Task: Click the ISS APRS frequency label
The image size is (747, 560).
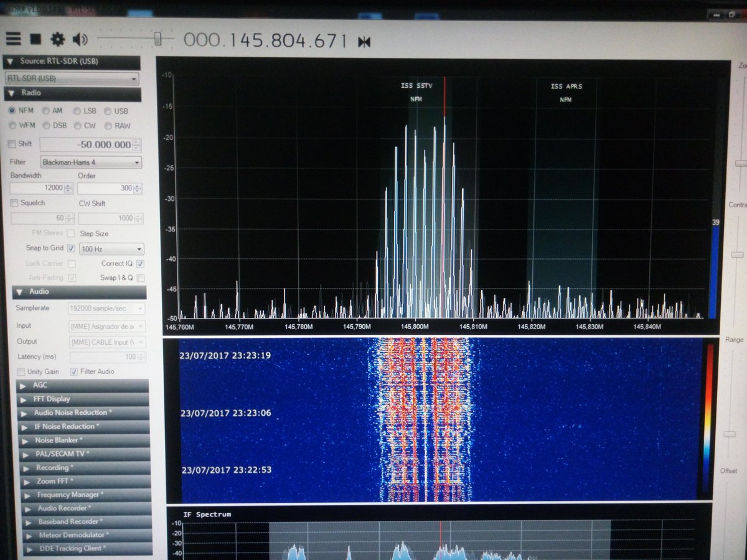Action: (566, 86)
